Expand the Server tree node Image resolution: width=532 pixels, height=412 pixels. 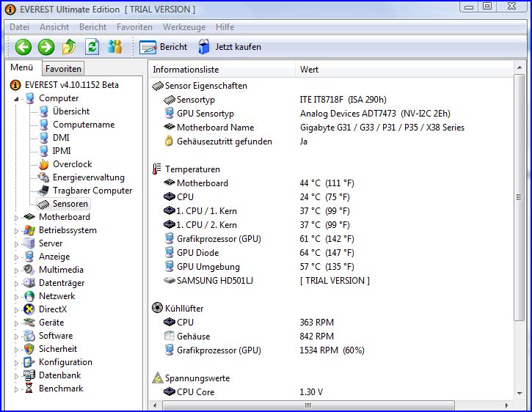pos(16,244)
